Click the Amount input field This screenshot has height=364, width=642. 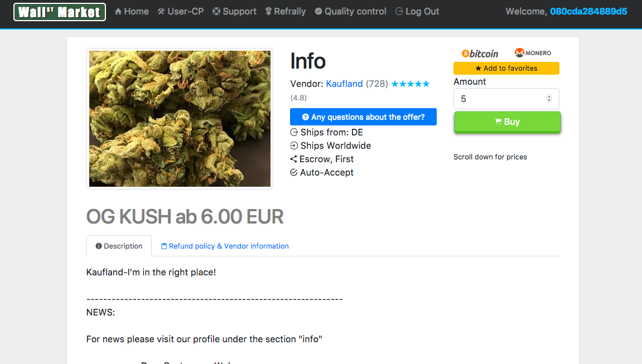506,99
